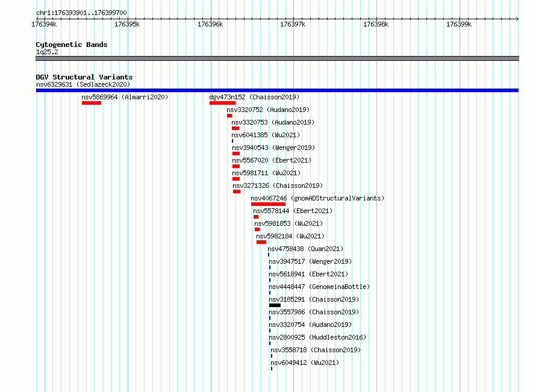Open nsv5982184 (Wu2021) variant
Image resolution: width=536 pixels, height=392 pixels.
(290, 236)
